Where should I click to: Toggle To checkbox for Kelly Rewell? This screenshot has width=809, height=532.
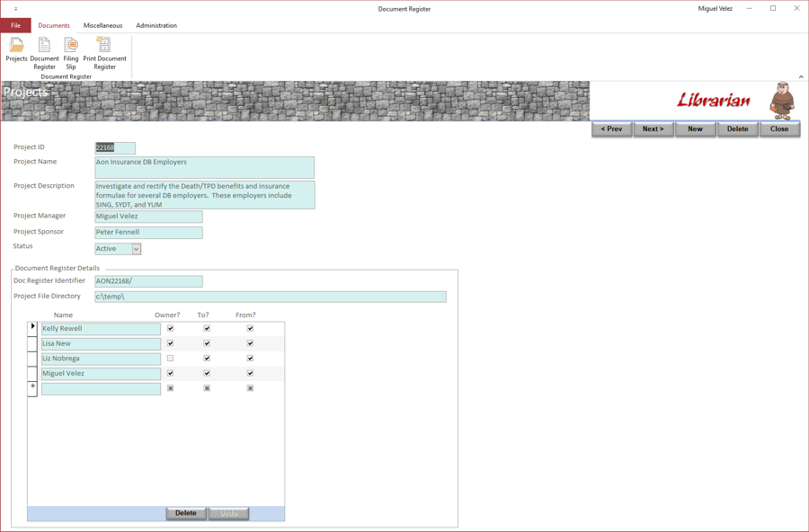coord(207,328)
